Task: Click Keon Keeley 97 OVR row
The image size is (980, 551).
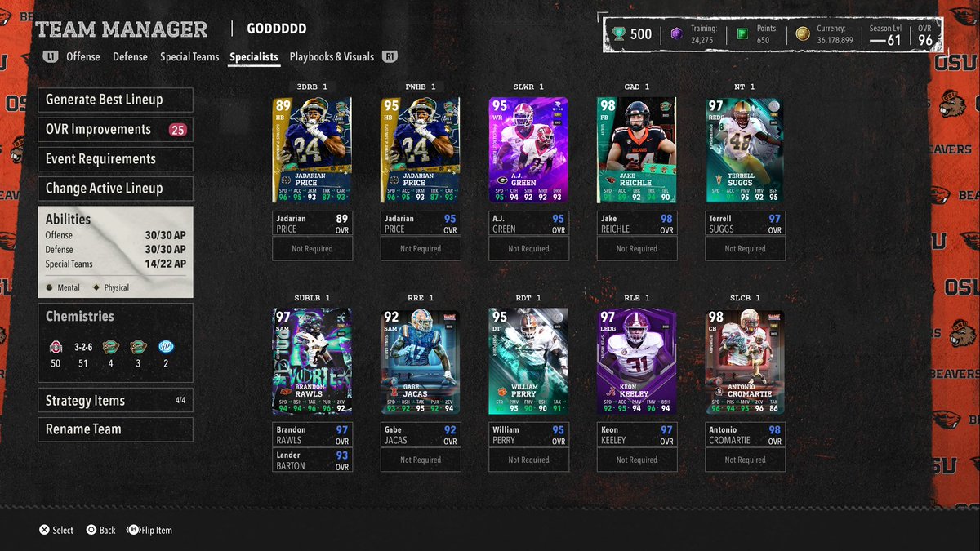Action: coord(637,434)
